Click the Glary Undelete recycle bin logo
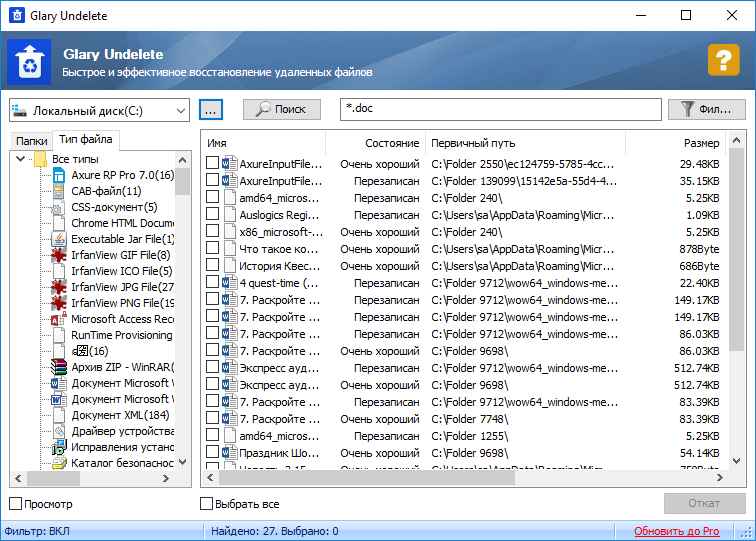The height and width of the screenshot is (541, 756). tap(29, 62)
